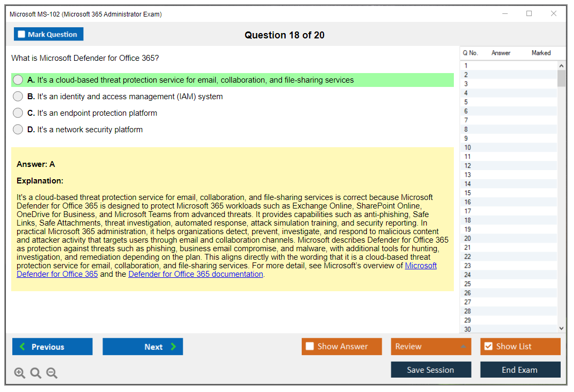Screen dimensions: 574x392
Task: Click the Answer column header
Action: click(x=501, y=53)
